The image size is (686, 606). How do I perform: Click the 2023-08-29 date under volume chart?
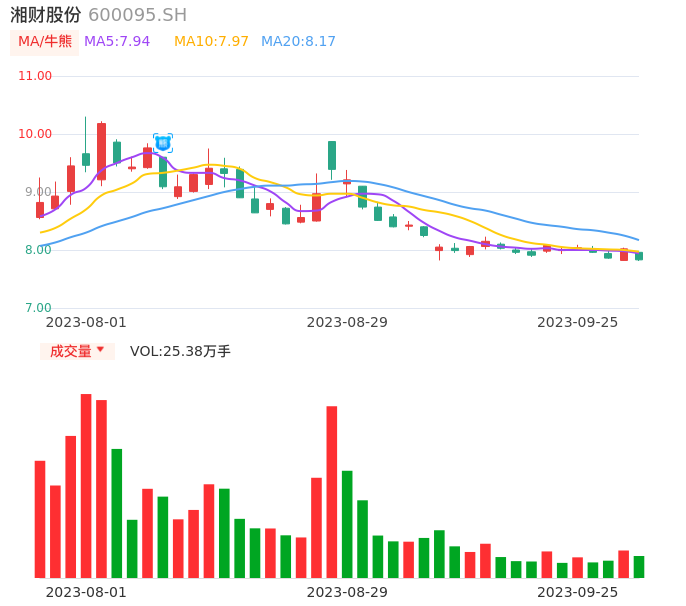(x=347, y=592)
